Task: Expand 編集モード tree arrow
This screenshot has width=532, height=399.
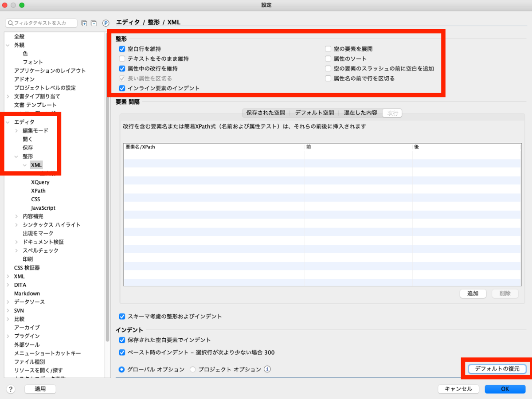Action: 16,130
